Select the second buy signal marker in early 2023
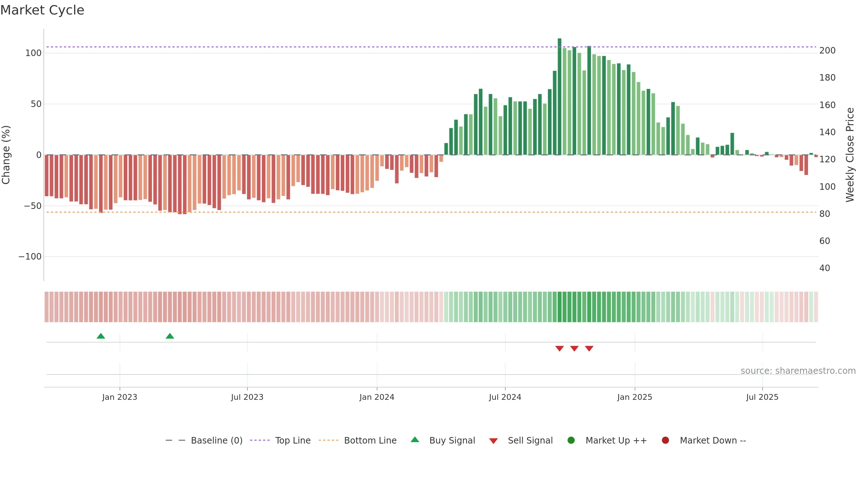868x488 pixels. (x=170, y=336)
